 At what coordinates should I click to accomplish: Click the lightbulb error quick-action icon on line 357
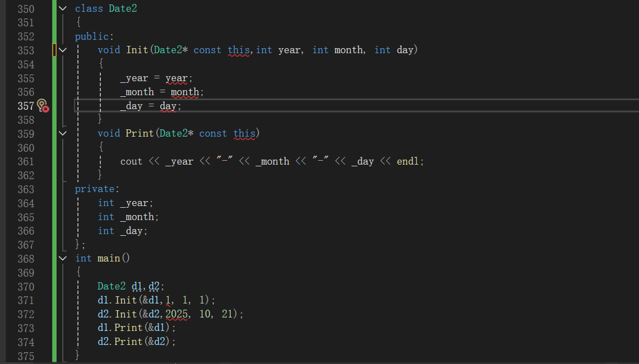point(43,106)
